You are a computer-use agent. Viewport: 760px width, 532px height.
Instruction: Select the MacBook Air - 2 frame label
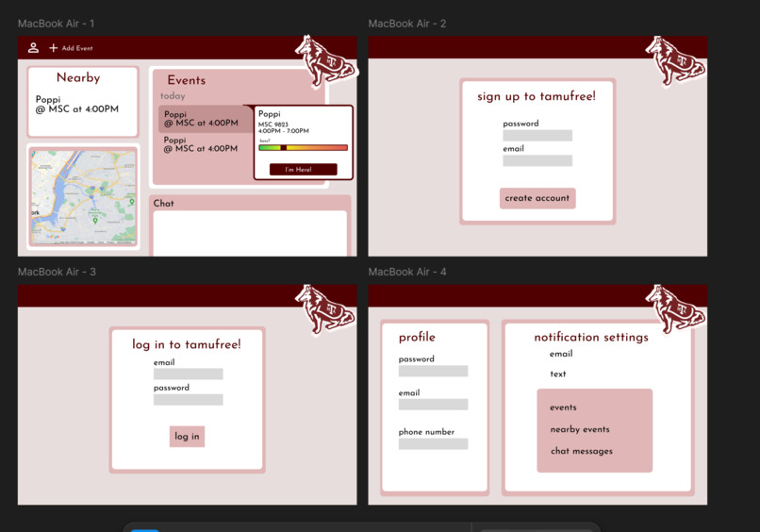pyautogui.click(x=407, y=24)
